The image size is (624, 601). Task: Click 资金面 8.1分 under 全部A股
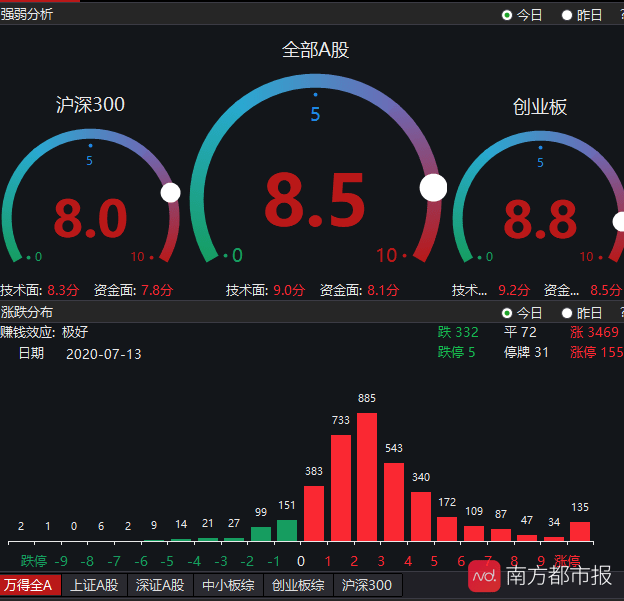click(x=359, y=290)
